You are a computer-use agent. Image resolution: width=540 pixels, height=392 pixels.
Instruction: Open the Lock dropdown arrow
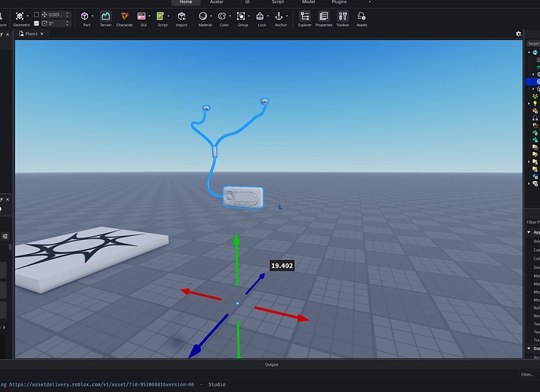tap(268, 16)
